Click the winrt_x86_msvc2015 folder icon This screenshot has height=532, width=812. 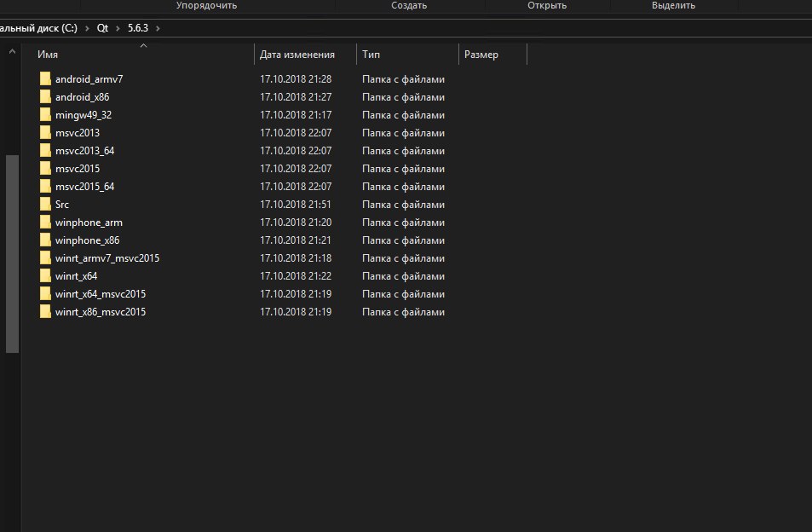[x=45, y=311]
